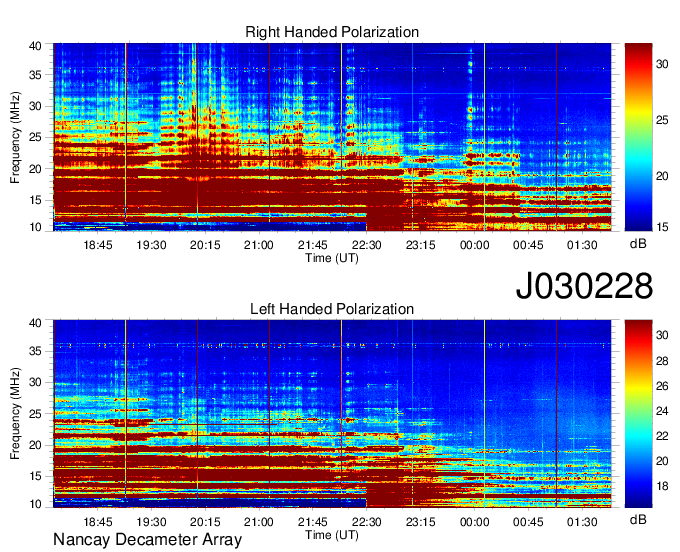Click the 15 MHz tick of bottom plot

tap(35, 477)
